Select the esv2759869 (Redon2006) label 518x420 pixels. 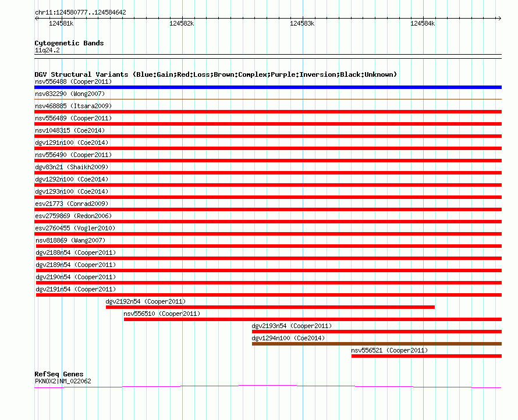pyautogui.click(x=73, y=216)
